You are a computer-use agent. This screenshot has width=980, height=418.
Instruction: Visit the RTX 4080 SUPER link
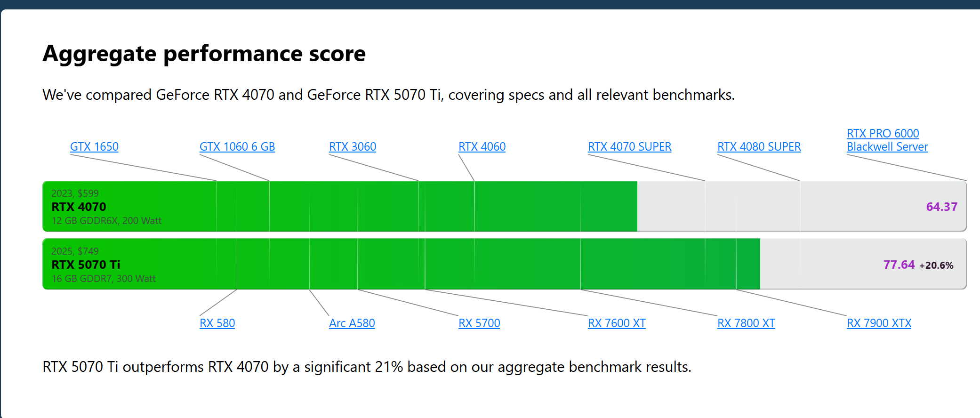point(759,147)
